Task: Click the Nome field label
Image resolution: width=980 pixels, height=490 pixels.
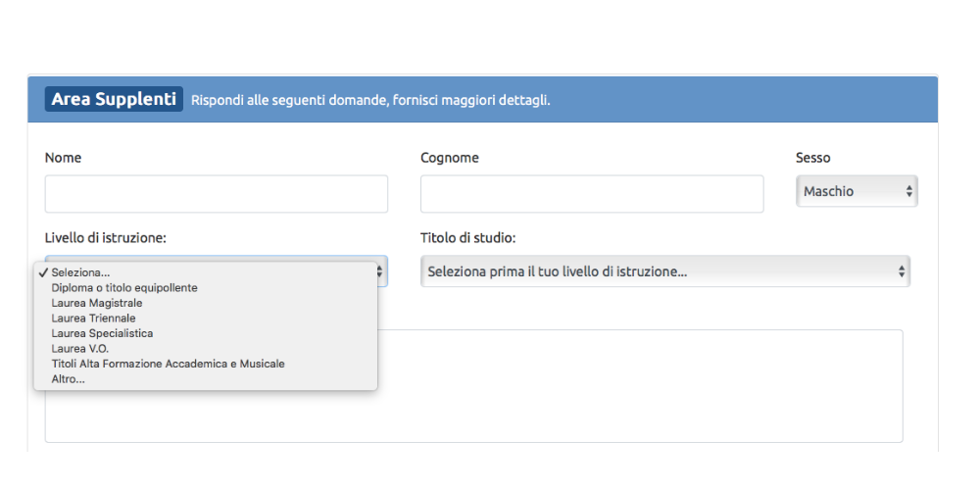Action: tap(63, 158)
